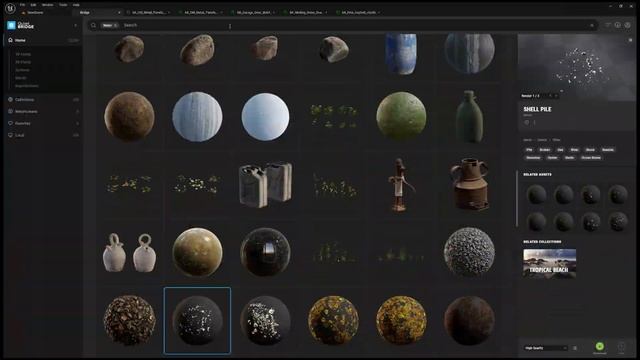The height and width of the screenshot is (360, 640).
Task: Open the Window menu
Action: [x=47, y=5]
